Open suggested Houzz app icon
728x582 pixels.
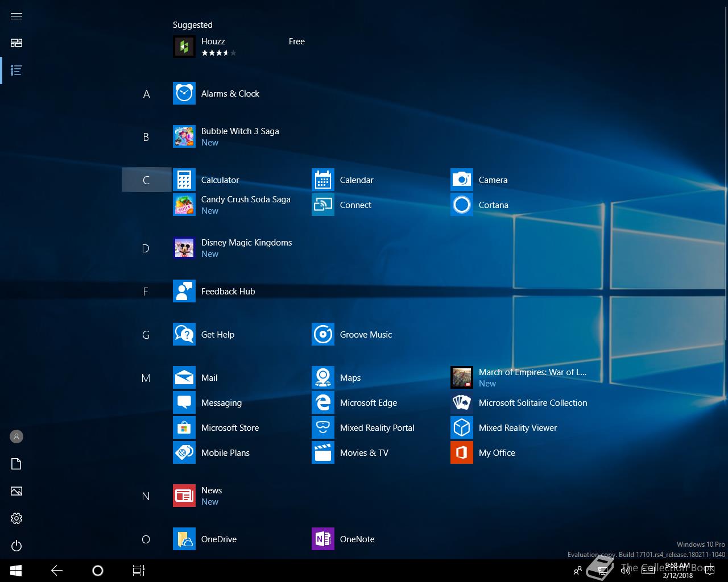[x=184, y=47]
